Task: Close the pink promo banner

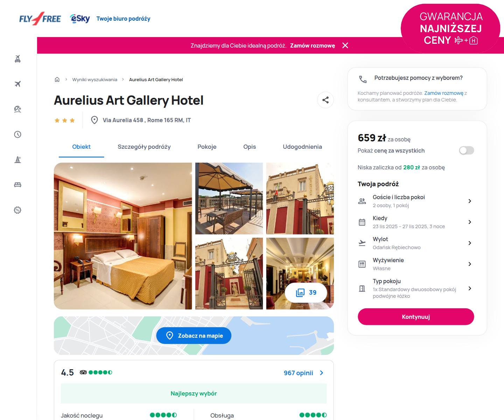Action: (x=345, y=45)
